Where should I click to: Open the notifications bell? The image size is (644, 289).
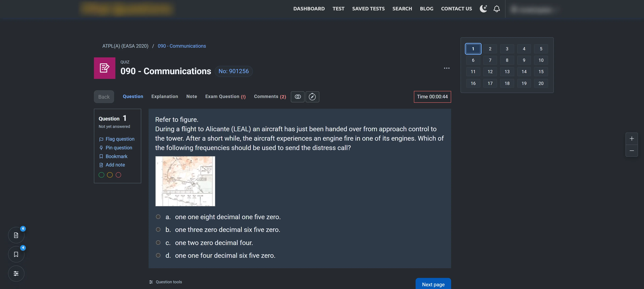click(496, 9)
